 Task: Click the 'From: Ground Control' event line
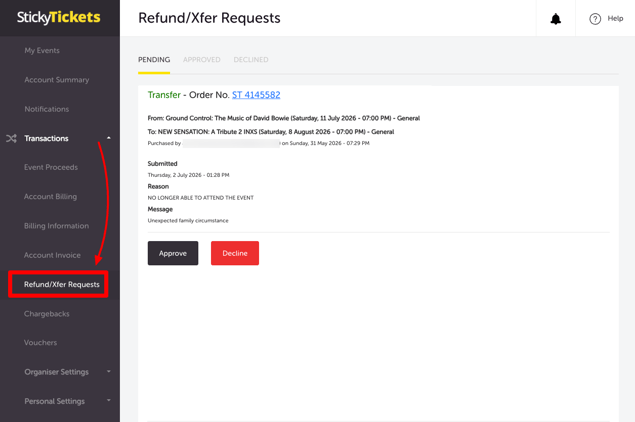[283, 118]
